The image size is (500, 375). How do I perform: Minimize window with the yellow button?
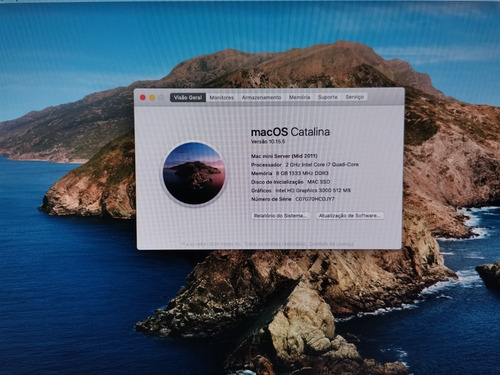[152, 97]
